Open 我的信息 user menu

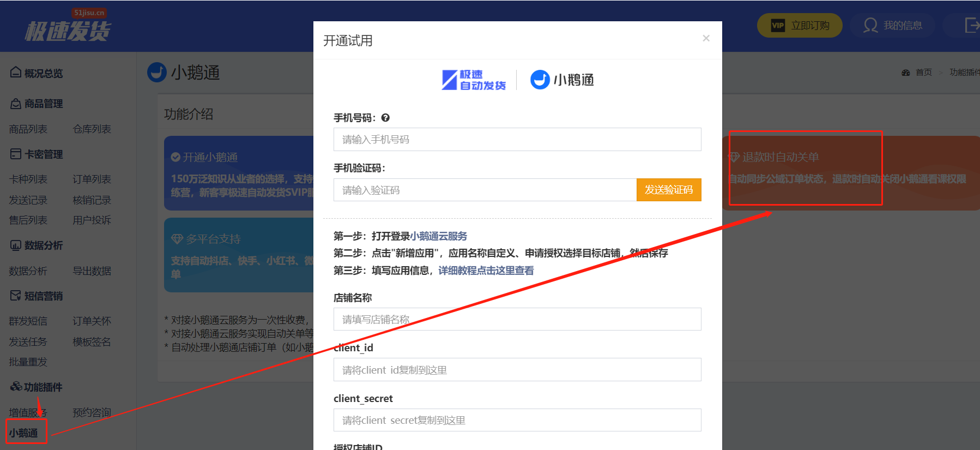(x=893, y=26)
